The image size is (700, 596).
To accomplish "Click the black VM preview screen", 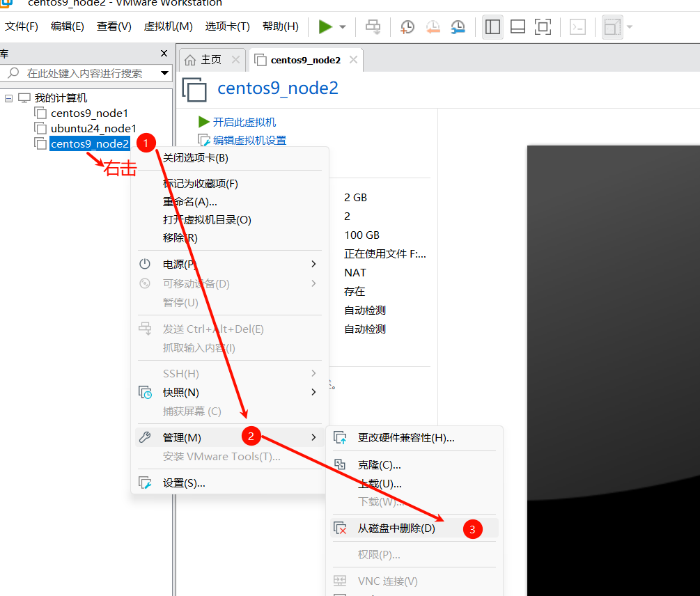I will (614, 370).
